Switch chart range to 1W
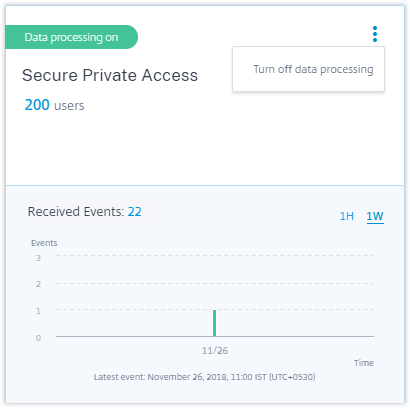This screenshot has height=408, width=410. click(375, 216)
